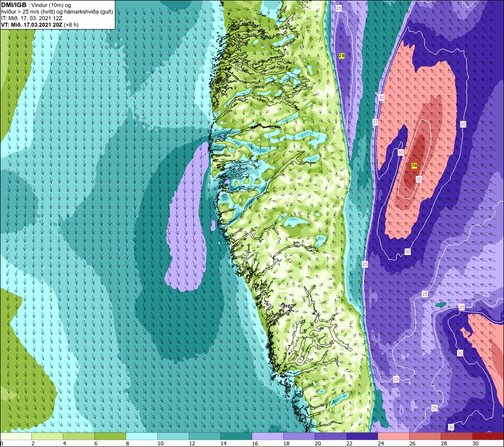The height and width of the screenshot is (447, 504).
Task: Pick the 12–14 teal legend swatch
Action: (x=205, y=436)
